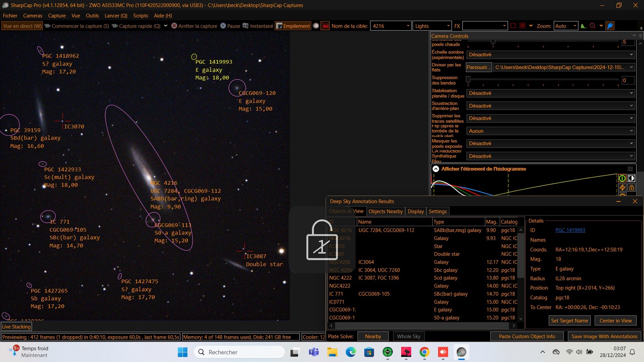Switch to the Display tab
Image resolution: width=644 pixels, height=362 pixels.
click(x=416, y=212)
